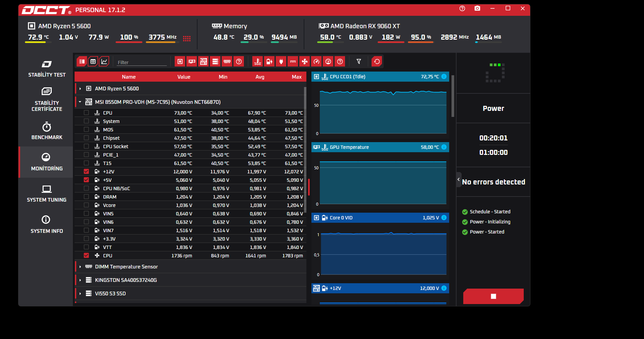
Task: Click the red core grid icon beside 3775 MHz
Action: [187, 39]
